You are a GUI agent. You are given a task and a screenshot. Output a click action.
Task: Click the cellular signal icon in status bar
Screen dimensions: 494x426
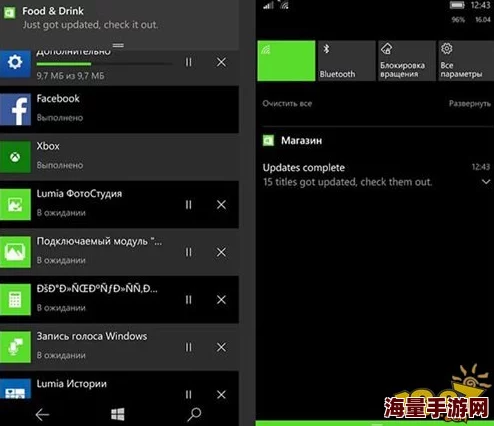point(268,5)
